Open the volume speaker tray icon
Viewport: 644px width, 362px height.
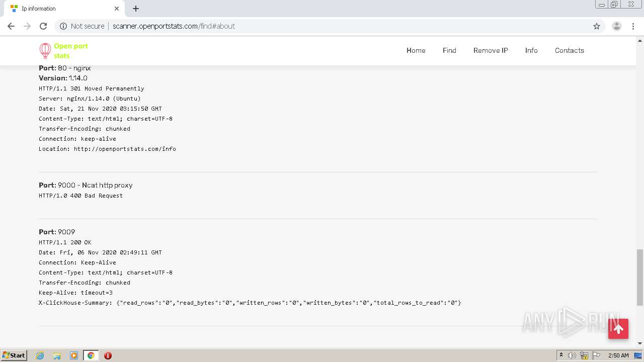(x=572, y=355)
